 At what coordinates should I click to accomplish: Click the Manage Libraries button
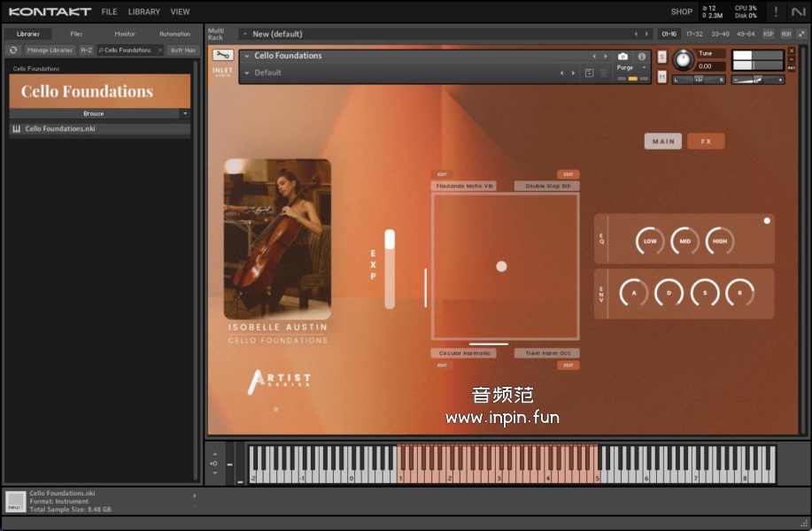(x=50, y=50)
